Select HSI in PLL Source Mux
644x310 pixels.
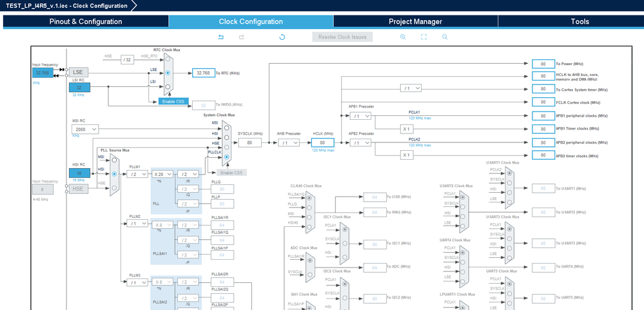coord(115,174)
